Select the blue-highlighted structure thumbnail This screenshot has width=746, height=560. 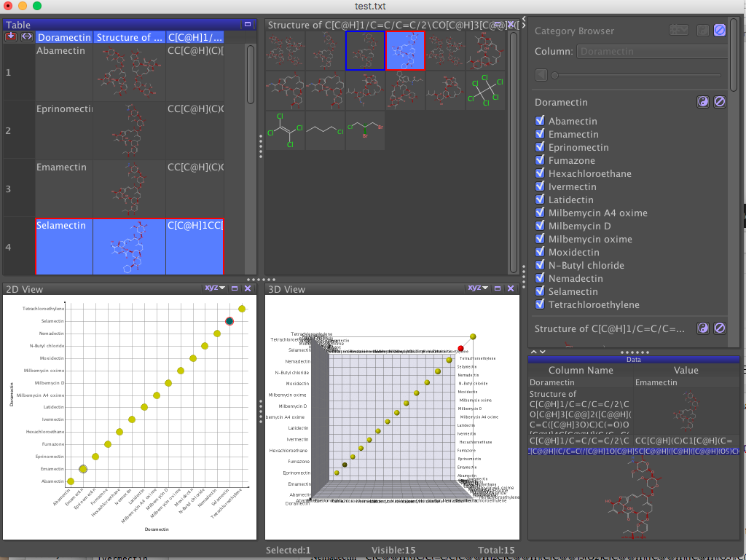(x=406, y=50)
